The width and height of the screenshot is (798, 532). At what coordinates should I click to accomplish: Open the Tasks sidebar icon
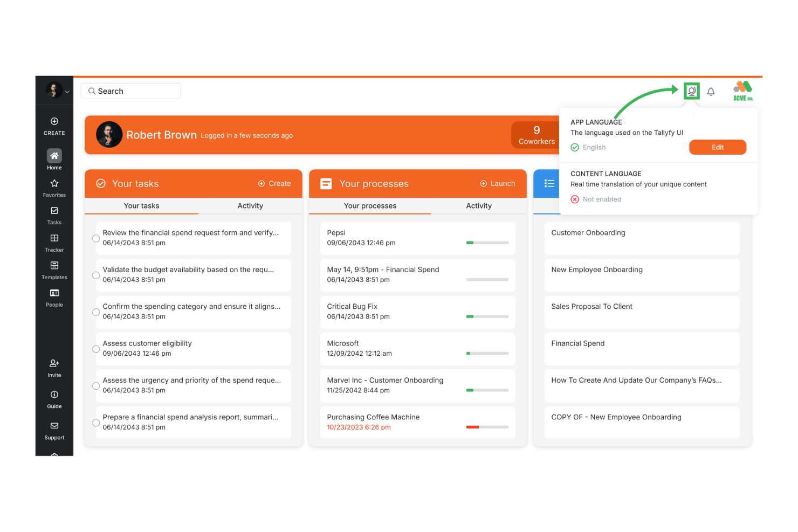pos(54,211)
